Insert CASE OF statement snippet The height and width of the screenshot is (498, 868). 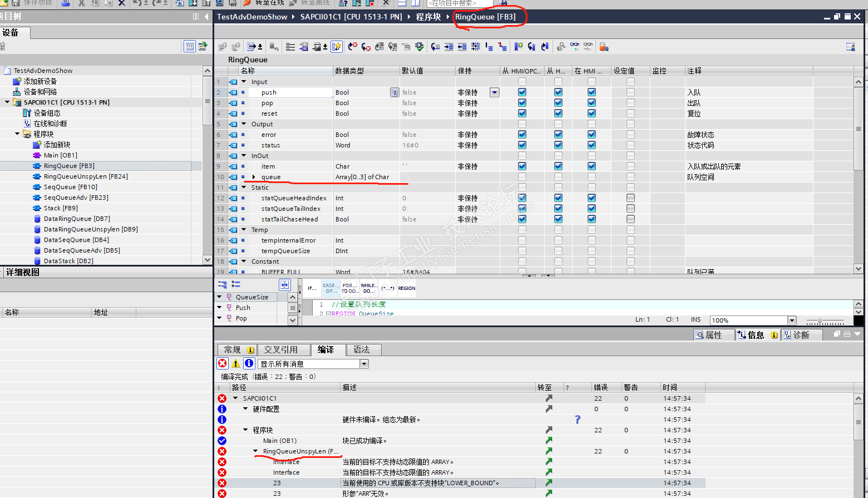331,288
